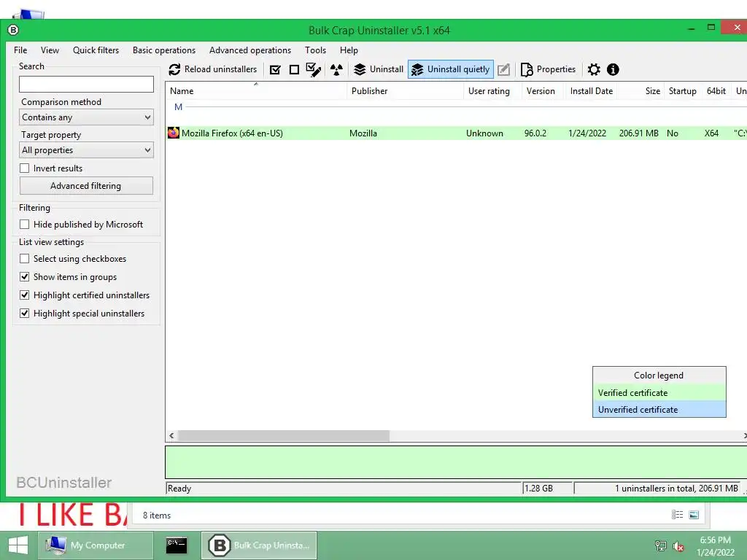Open the Comparison method dropdown
This screenshot has height=560, width=747.
[86, 117]
